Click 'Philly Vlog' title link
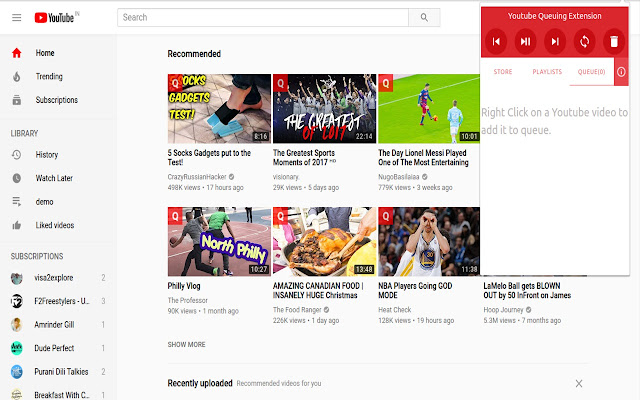The height and width of the screenshot is (400, 640). coord(184,286)
